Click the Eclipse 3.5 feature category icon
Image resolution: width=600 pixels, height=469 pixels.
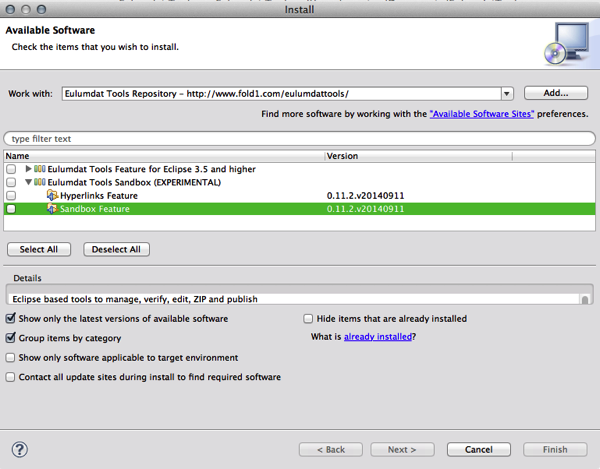[40, 169]
